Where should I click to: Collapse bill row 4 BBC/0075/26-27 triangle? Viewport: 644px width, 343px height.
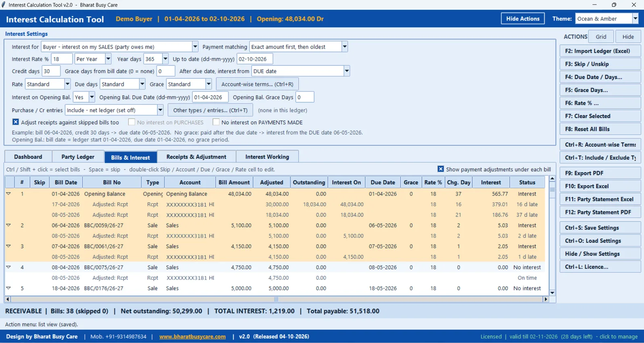(x=8, y=267)
